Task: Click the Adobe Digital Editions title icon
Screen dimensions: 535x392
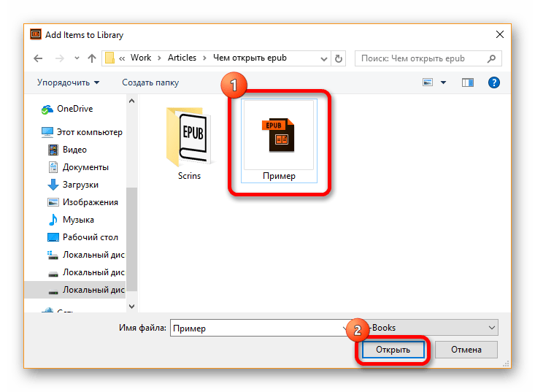Action: [36, 34]
